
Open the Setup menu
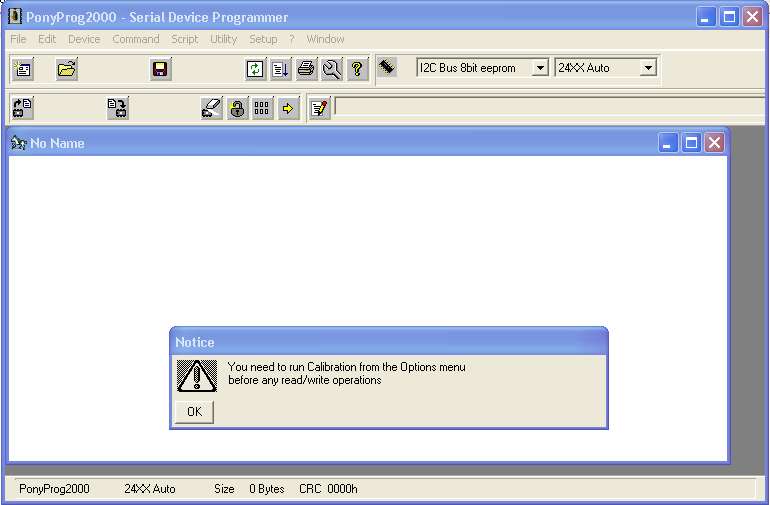[263, 39]
